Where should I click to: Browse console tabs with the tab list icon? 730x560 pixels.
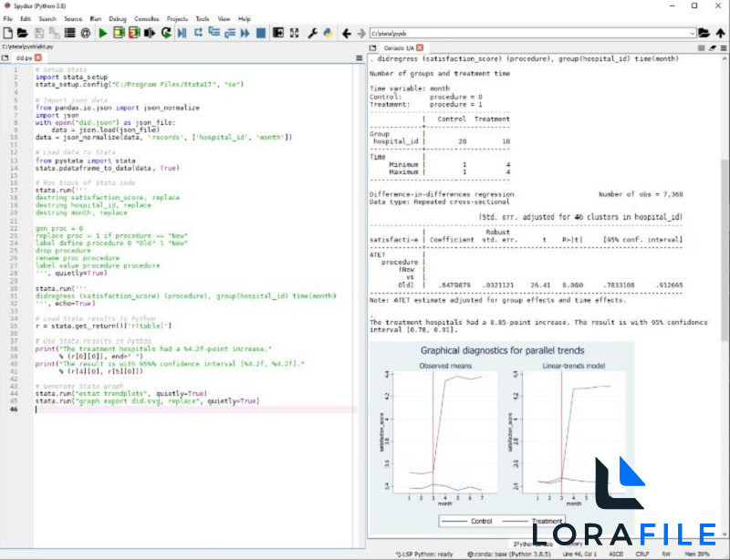pyautogui.click(x=372, y=48)
